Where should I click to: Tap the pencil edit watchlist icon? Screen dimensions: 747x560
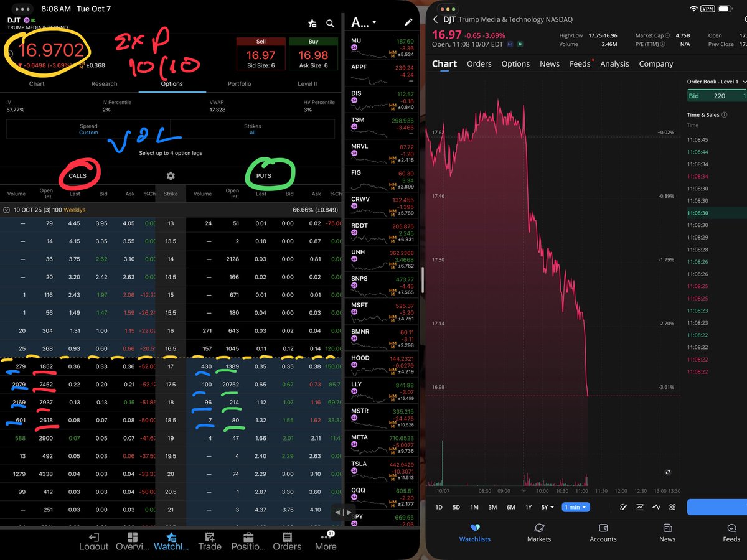(x=408, y=22)
